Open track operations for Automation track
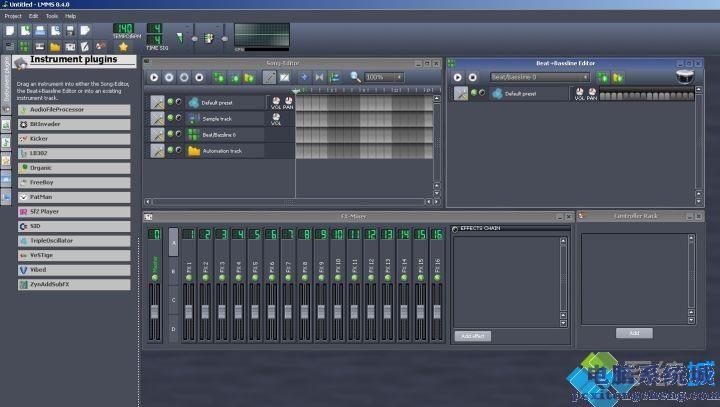The height and width of the screenshot is (407, 720). coord(157,150)
